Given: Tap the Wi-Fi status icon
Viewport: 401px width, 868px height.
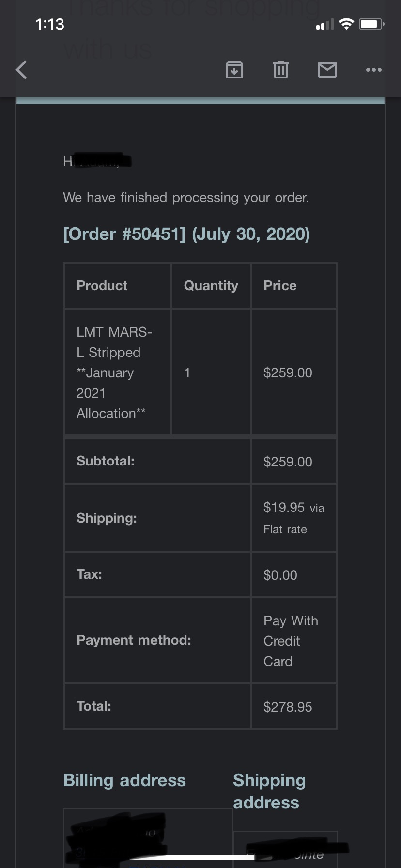Looking at the screenshot, I should point(346,24).
